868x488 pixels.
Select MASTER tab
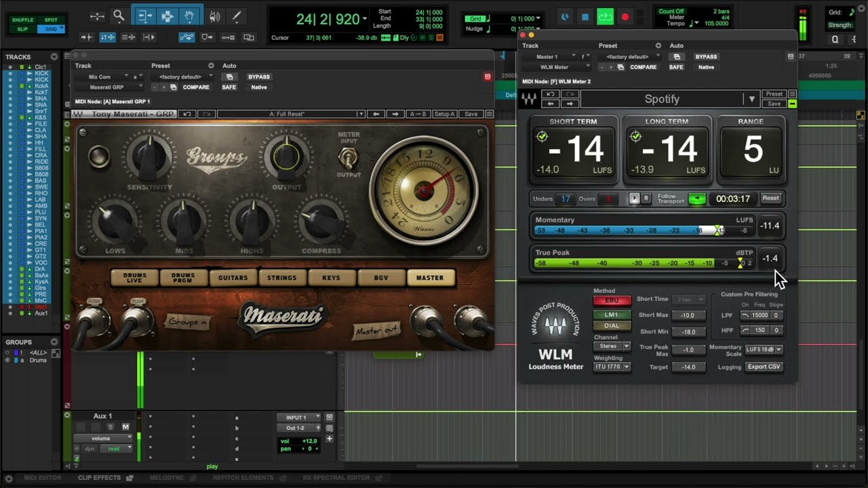click(x=430, y=278)
